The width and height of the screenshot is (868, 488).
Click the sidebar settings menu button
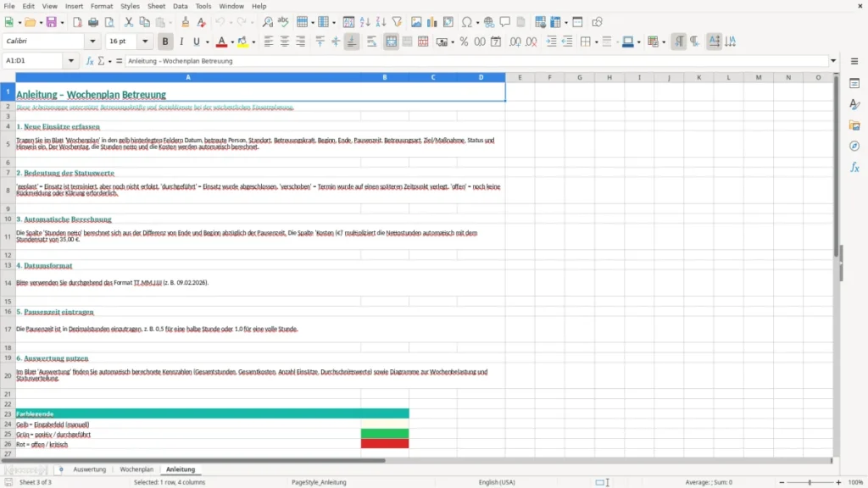[x=854, y=61]
